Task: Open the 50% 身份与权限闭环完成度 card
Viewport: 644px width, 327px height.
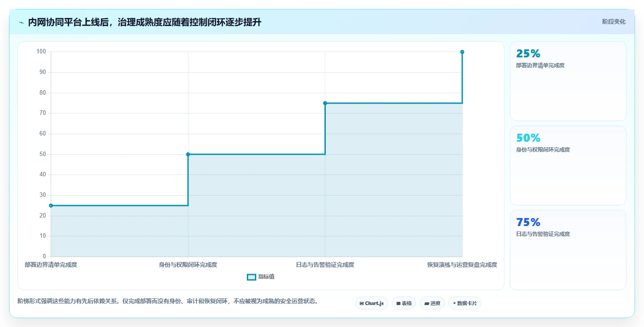Action: (x=568, y=166)
